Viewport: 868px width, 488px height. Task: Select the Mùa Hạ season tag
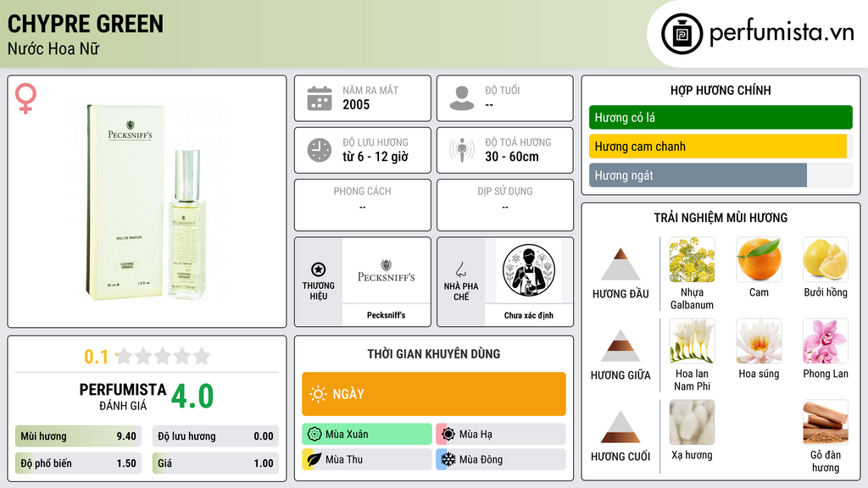pos(501,435)
